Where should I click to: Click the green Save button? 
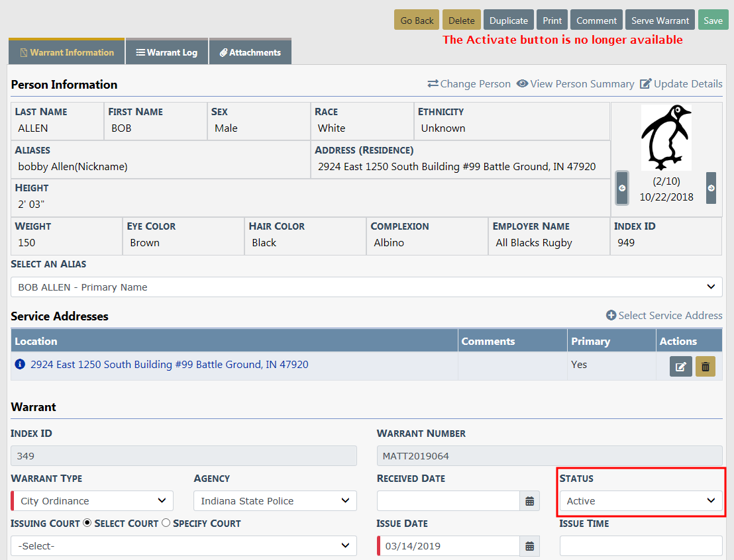coord(713,21)
